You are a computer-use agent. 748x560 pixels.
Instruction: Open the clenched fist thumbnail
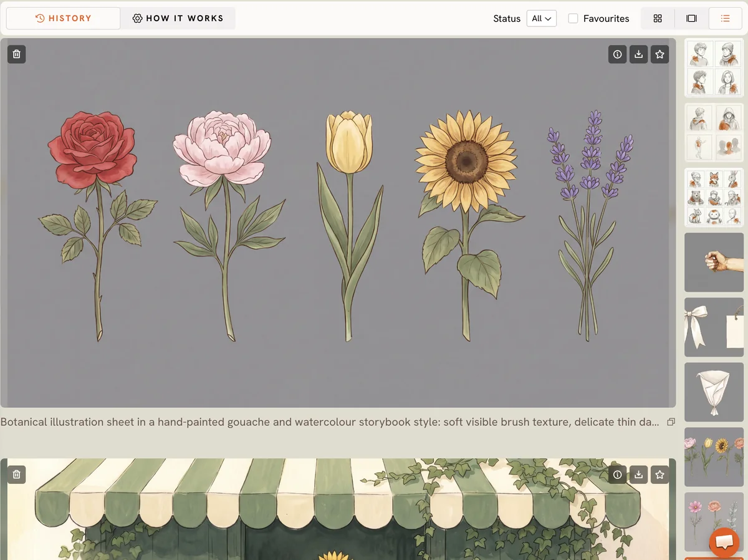pos(714,263)
